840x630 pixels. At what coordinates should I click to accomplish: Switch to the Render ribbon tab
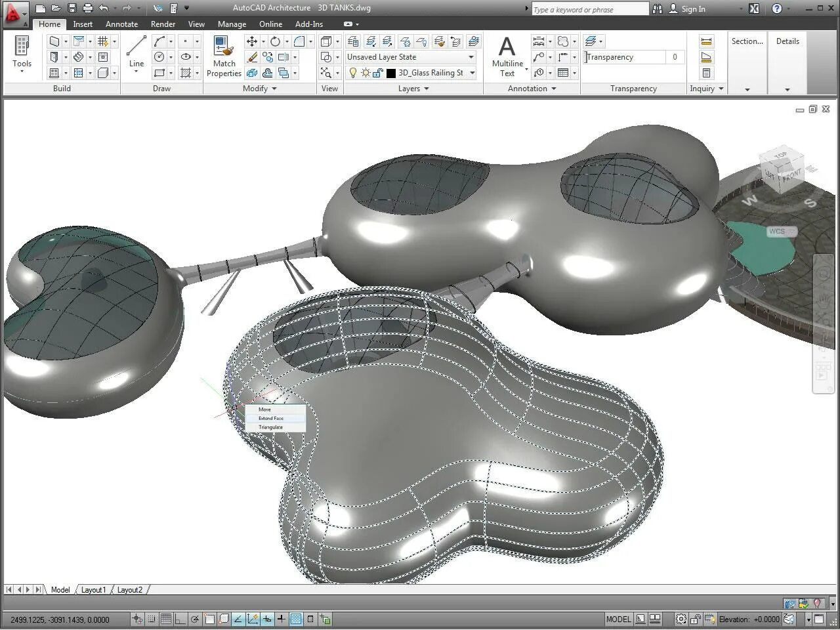163,24
